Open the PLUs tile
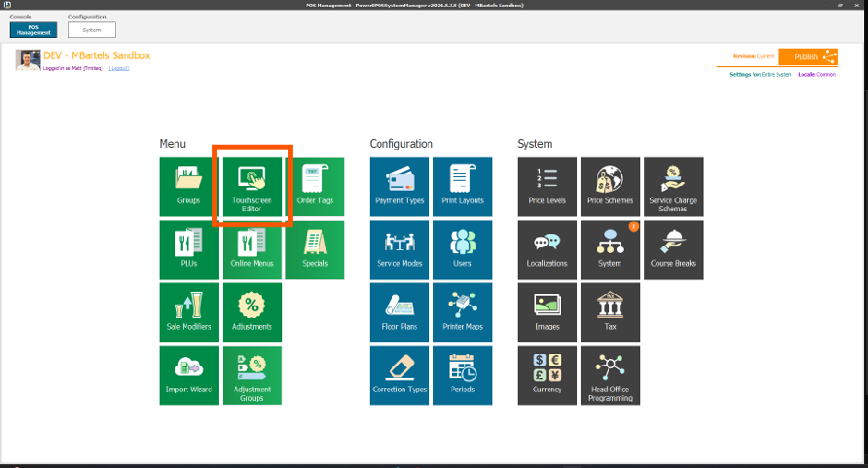The width and height of the screenshot is (868, 468). click(188, 249)
